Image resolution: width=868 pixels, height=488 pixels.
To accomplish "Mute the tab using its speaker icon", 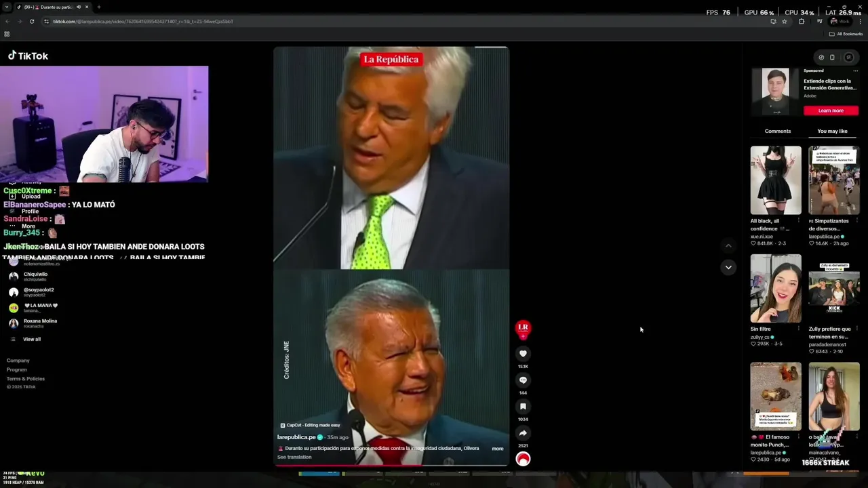I will pyautogui.click(x=78, y=7).
